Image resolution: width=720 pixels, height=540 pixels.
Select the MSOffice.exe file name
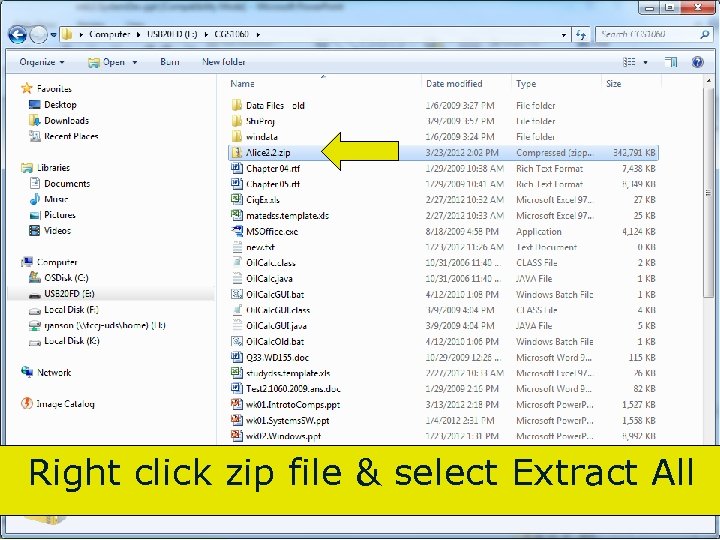(272, 231)
